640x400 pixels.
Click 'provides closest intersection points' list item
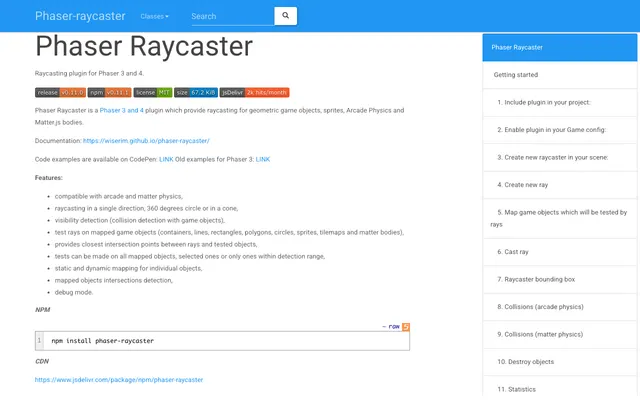[156, 244]
